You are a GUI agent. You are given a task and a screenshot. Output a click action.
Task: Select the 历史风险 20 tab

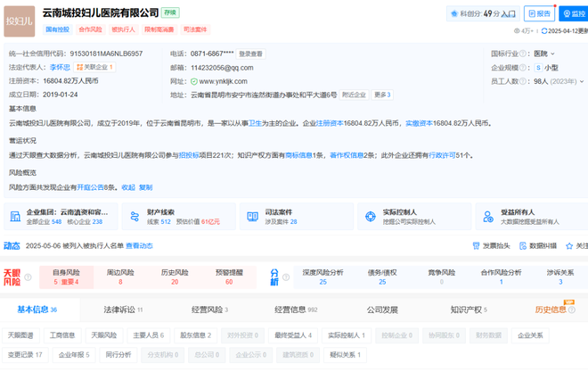pos(175,277)
